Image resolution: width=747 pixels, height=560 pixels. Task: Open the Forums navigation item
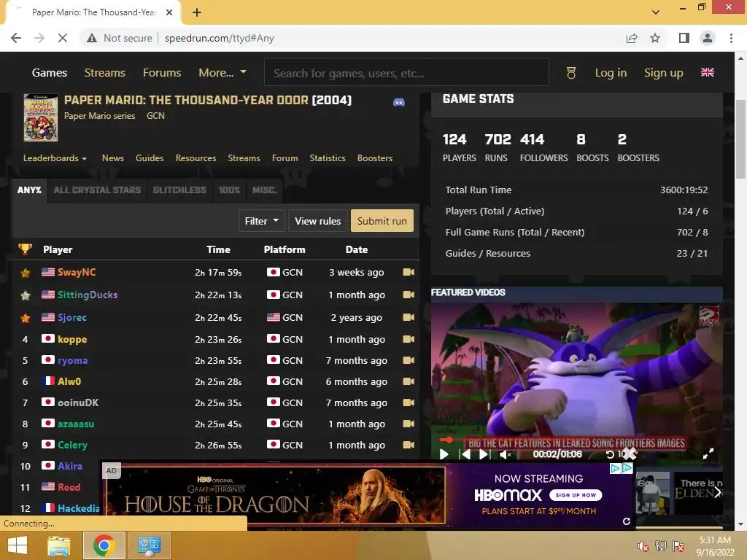162,73
